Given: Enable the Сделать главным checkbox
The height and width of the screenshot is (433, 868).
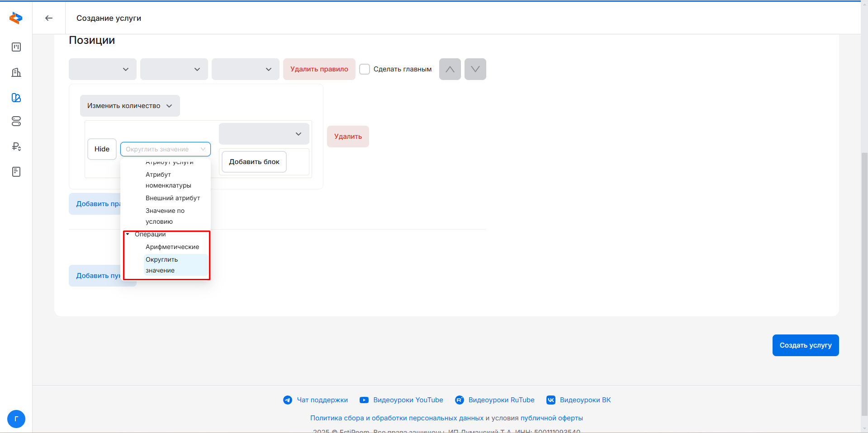Looking at the screenshot, I should click(x=365, y=69).
